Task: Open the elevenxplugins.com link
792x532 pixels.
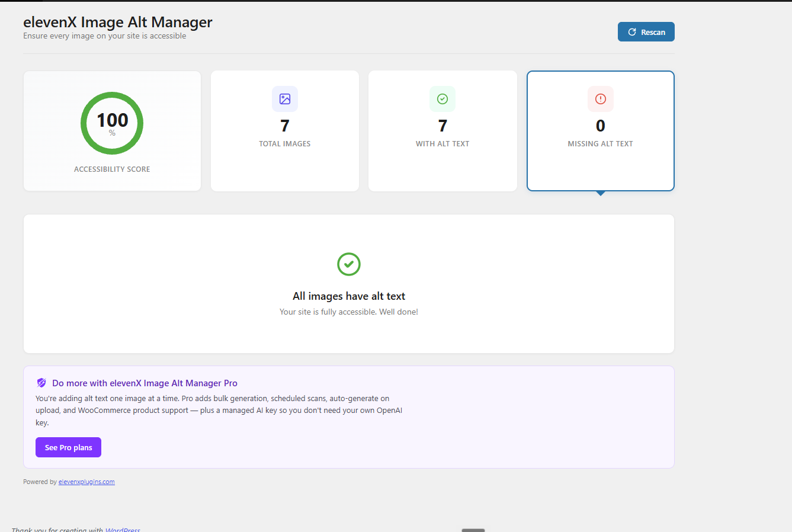Action: point(86,482)
